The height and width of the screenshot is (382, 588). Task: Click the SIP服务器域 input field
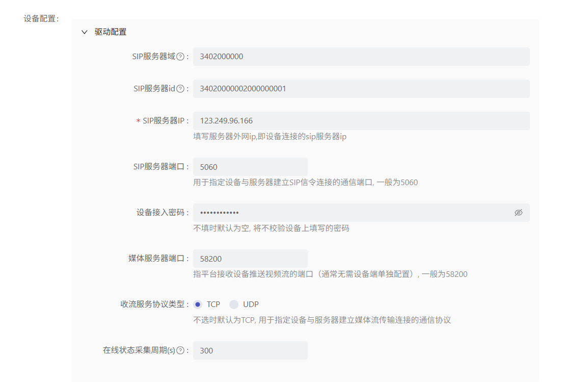point(361,57)
